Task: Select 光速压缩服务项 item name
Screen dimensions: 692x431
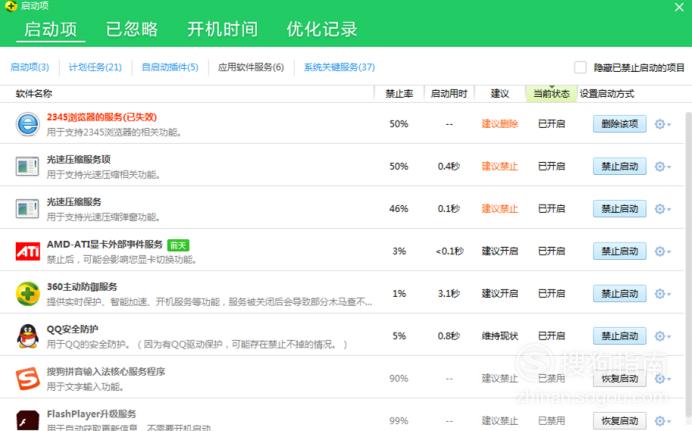Action: point(79,160)
